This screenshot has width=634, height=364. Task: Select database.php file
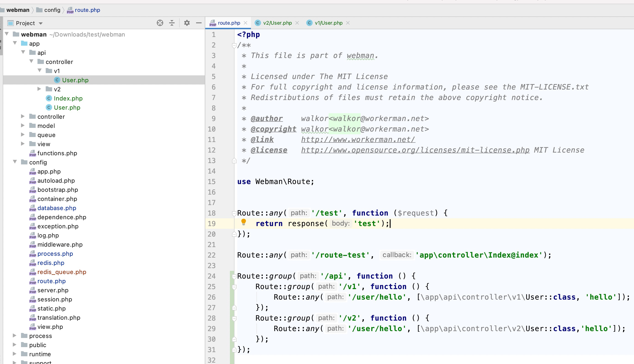pyautogui.click(x=57, y=208)
